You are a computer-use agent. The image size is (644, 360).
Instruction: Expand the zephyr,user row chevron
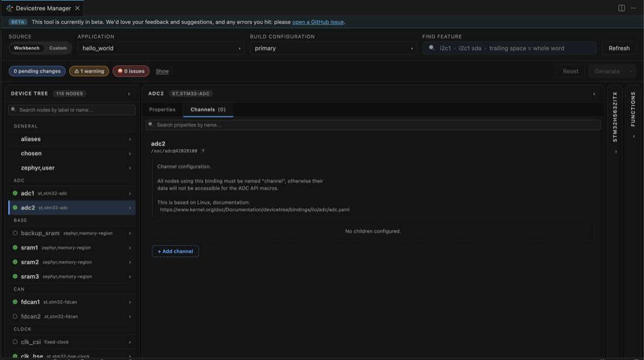pyautogui.click(x=130, y=168)
